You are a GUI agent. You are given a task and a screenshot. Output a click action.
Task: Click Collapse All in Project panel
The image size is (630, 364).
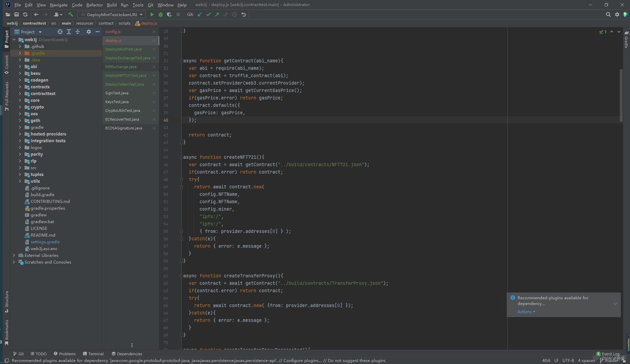78,32
